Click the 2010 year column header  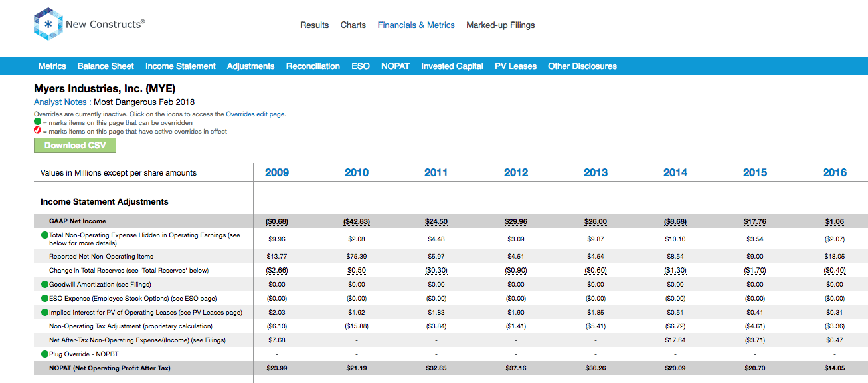357,172
